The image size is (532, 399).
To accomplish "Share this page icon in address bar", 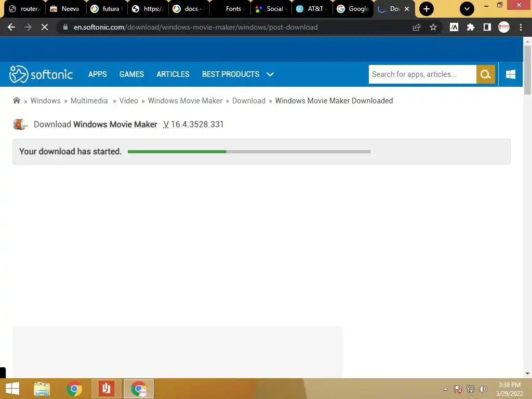I will pyautogui.click(x=417, y=27).
